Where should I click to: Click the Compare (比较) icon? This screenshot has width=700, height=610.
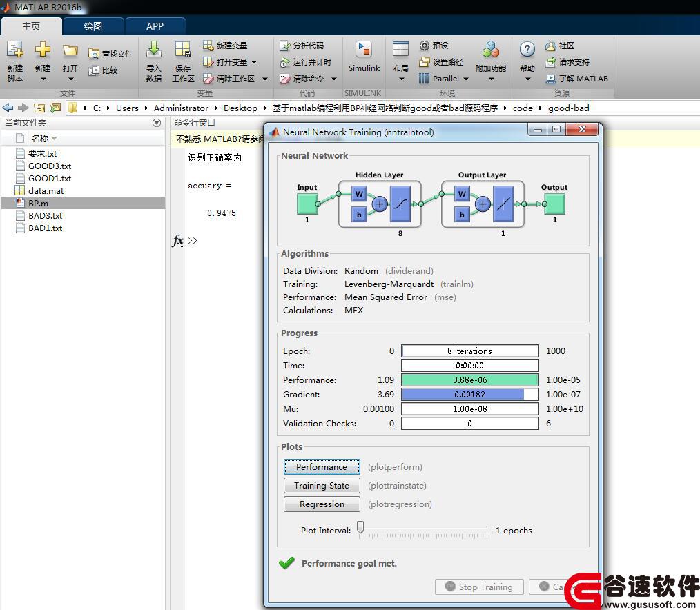(x=94, y=70)
